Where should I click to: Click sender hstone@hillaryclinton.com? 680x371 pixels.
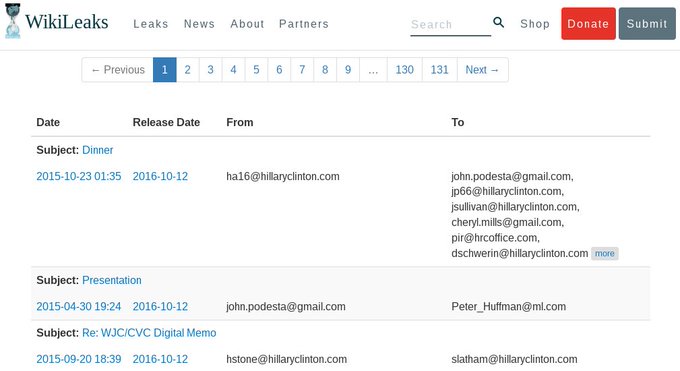287,359
